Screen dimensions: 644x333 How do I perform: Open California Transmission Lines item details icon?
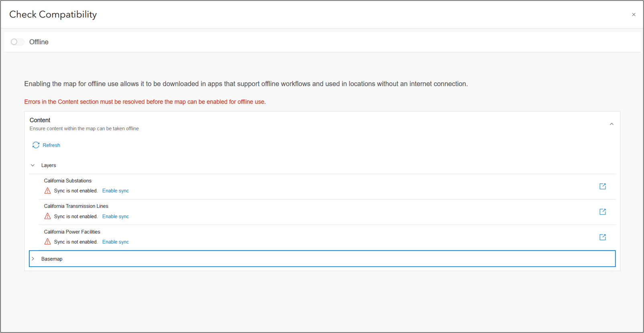(x=602, y=212)
